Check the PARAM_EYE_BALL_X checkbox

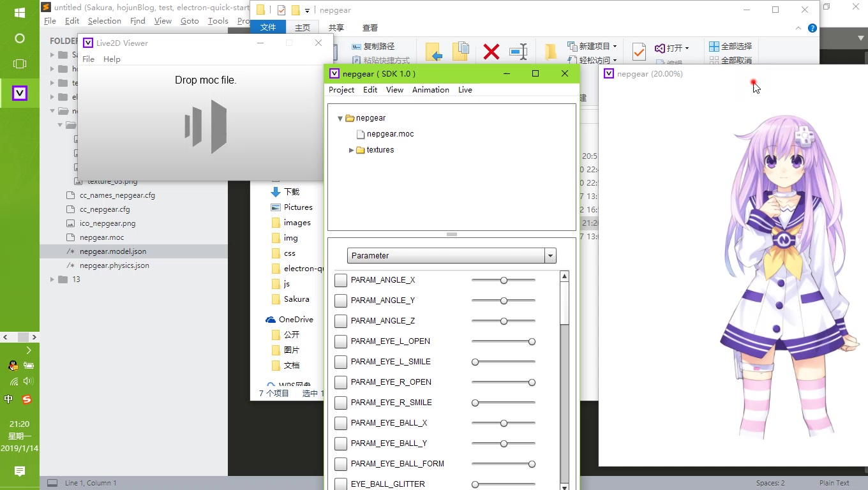click(x=341, y=423)
